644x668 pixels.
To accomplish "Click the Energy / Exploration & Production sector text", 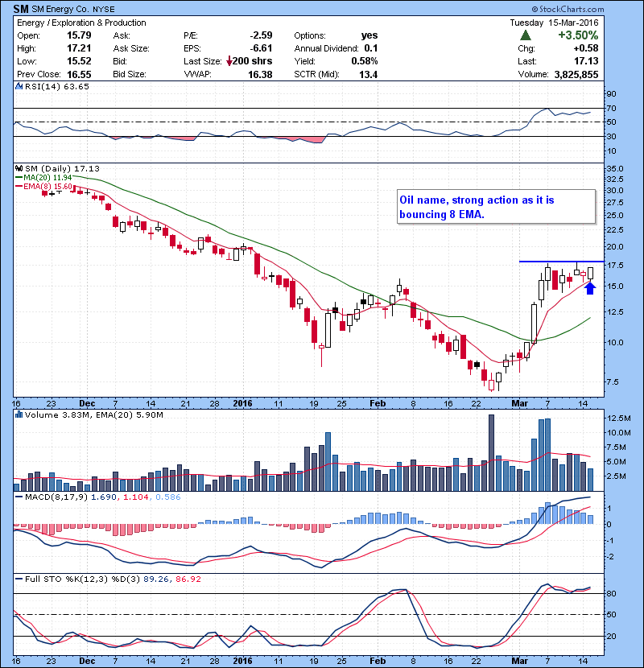I will click(x=81, y=23).
